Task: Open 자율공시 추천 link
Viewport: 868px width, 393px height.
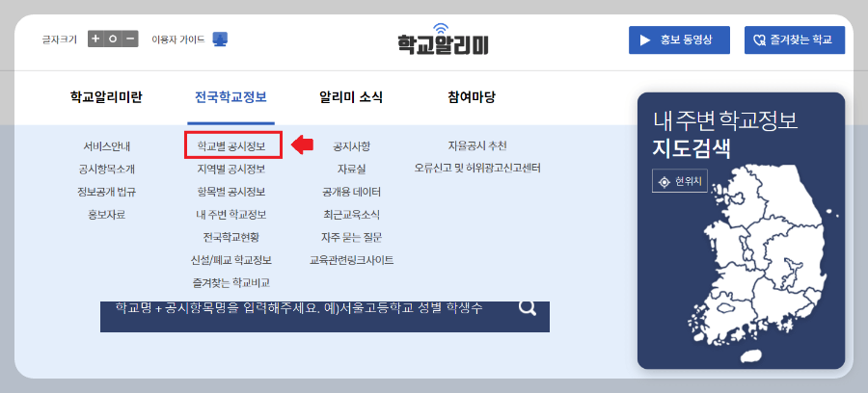Action: click(x=477, y=145)
